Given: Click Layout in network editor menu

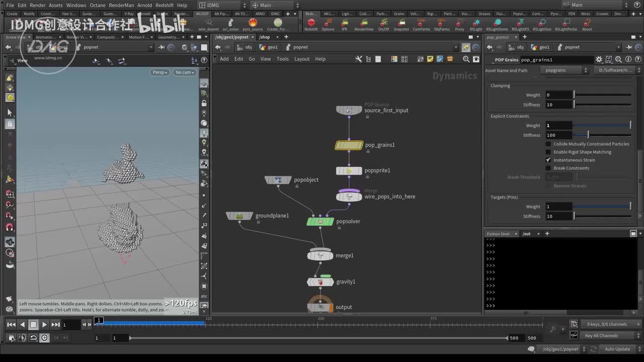Looking at the screenshot, I should point(302,59).
